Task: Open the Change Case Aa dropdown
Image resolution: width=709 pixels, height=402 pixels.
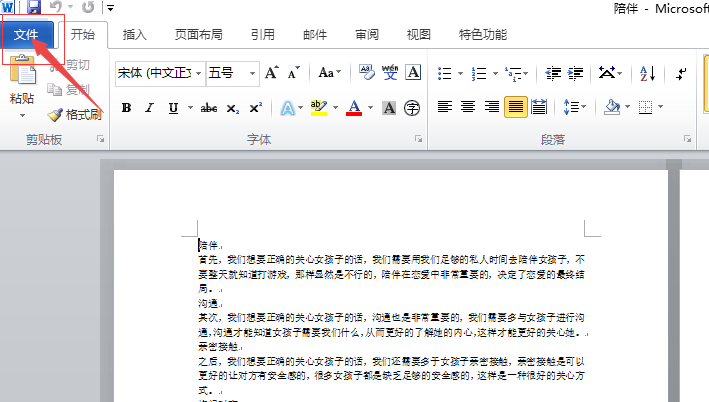Action: (330, 72)
